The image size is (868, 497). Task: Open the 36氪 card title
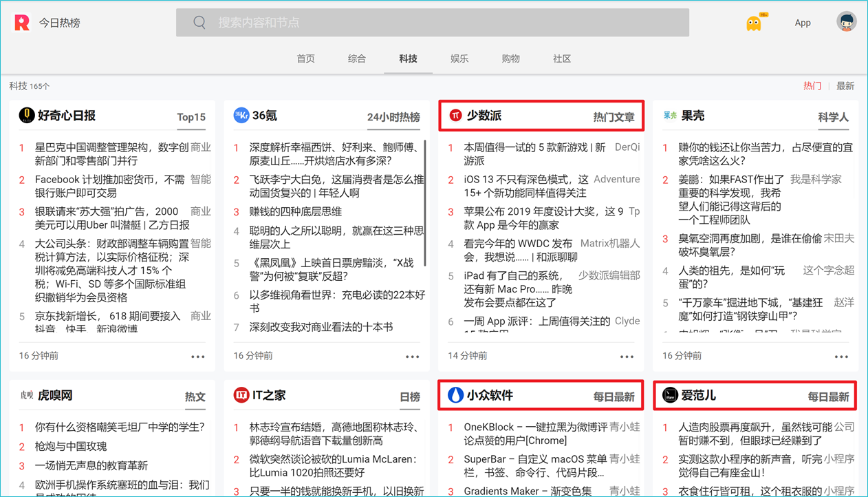coord(265,116)
